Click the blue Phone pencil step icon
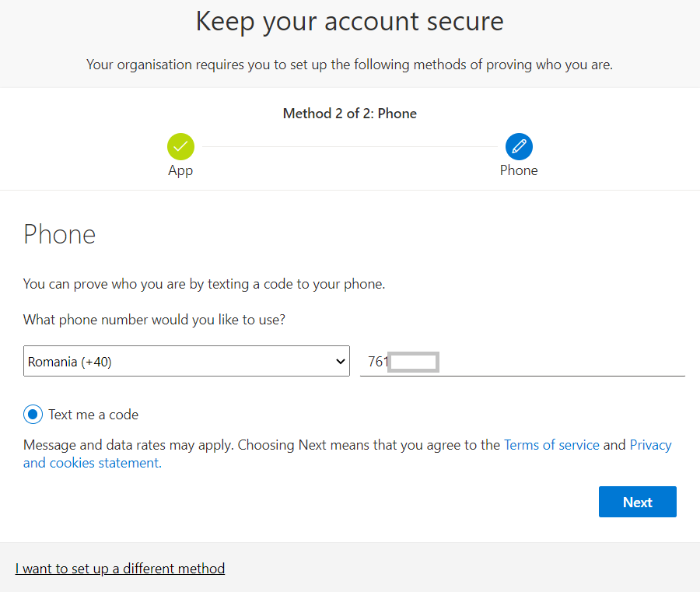The height and width of the screenshot is (592, 700). (x=519, y=146)
